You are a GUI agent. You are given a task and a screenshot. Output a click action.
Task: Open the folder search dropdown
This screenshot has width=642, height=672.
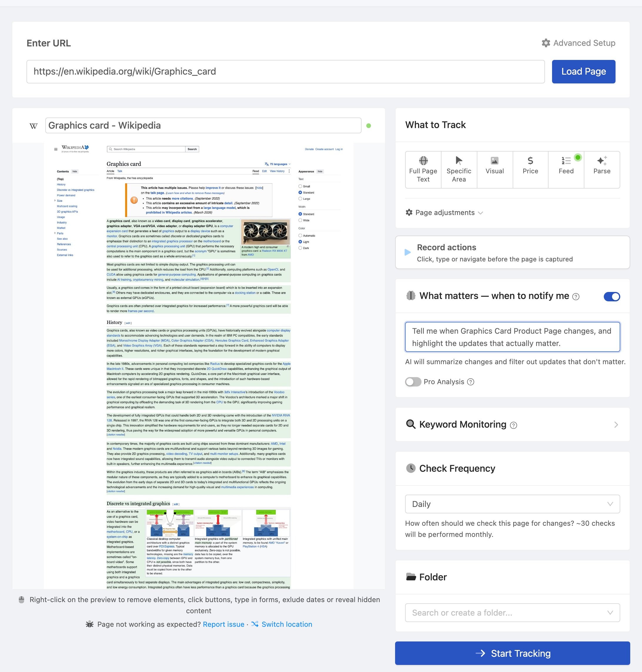point(512,612)
